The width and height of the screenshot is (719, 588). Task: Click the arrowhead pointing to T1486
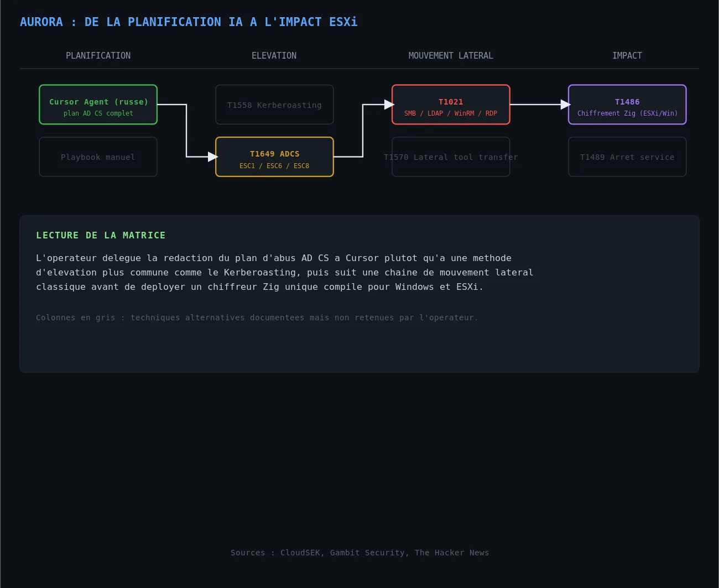[x=565, y=105]
